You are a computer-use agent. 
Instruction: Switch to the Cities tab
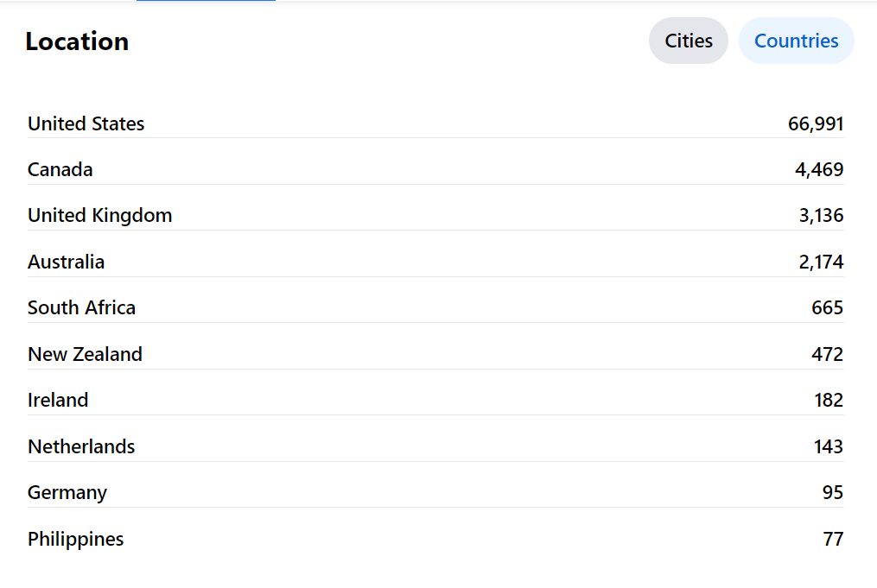(x=689, y=41)
